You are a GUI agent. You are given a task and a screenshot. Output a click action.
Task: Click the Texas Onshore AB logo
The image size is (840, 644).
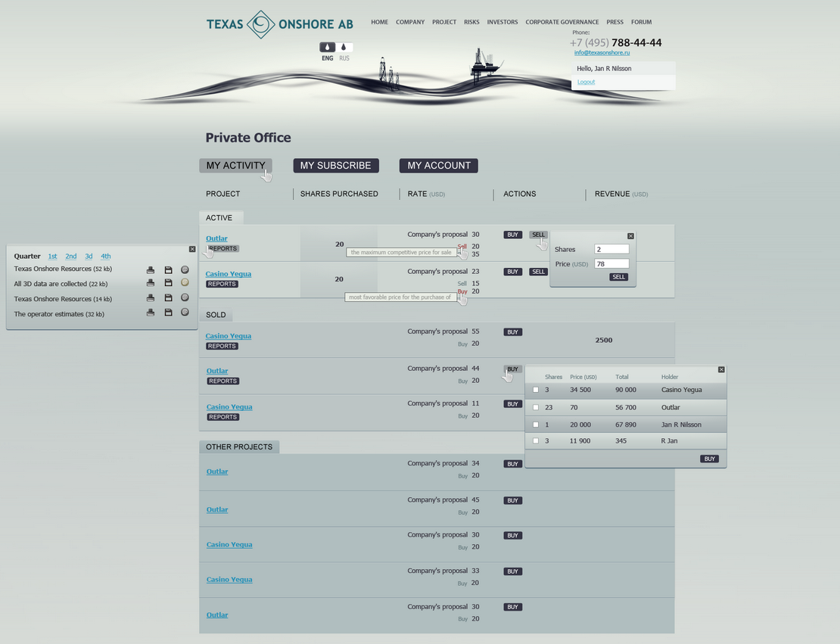point(279,24)
